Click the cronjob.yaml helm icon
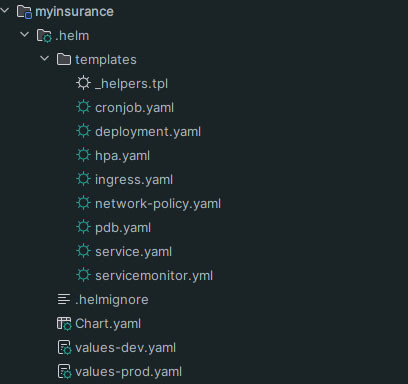 click(x=83, y=107)
